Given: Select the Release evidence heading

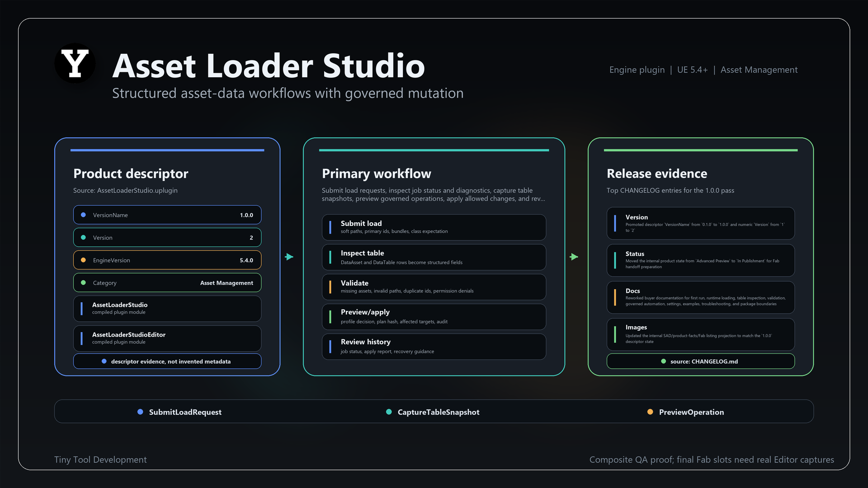Looking at the screenshot, I should tap(657, 174).
